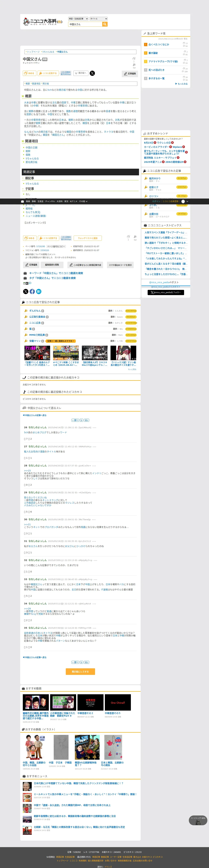
Task: Open the 宝鐘マリン octopus lure video thumbnail
Action: [x=37, y=353]
